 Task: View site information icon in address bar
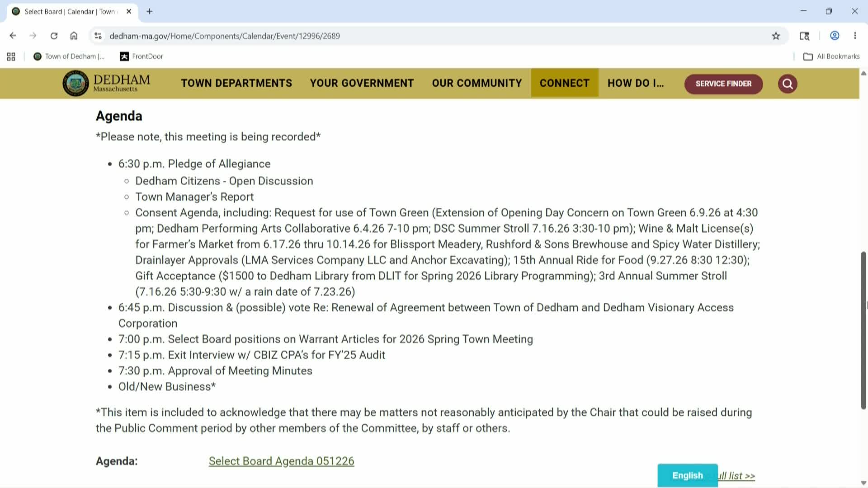(x=98, y=36)
